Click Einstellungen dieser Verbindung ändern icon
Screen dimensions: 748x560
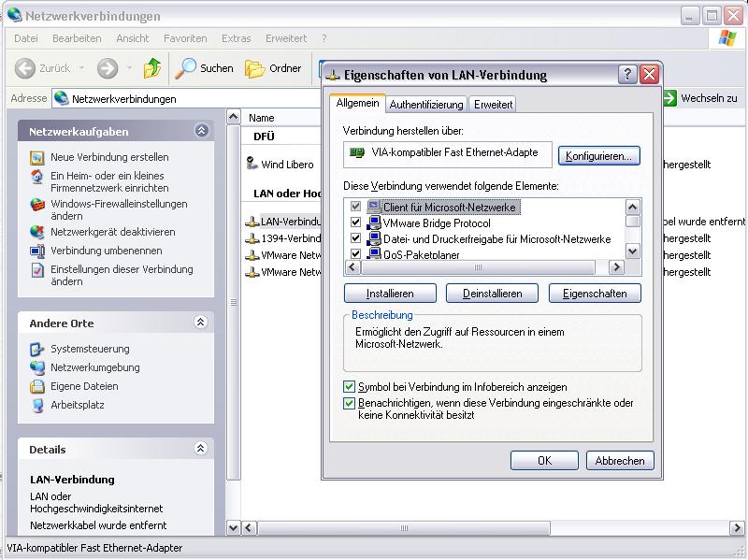point(37,270)
